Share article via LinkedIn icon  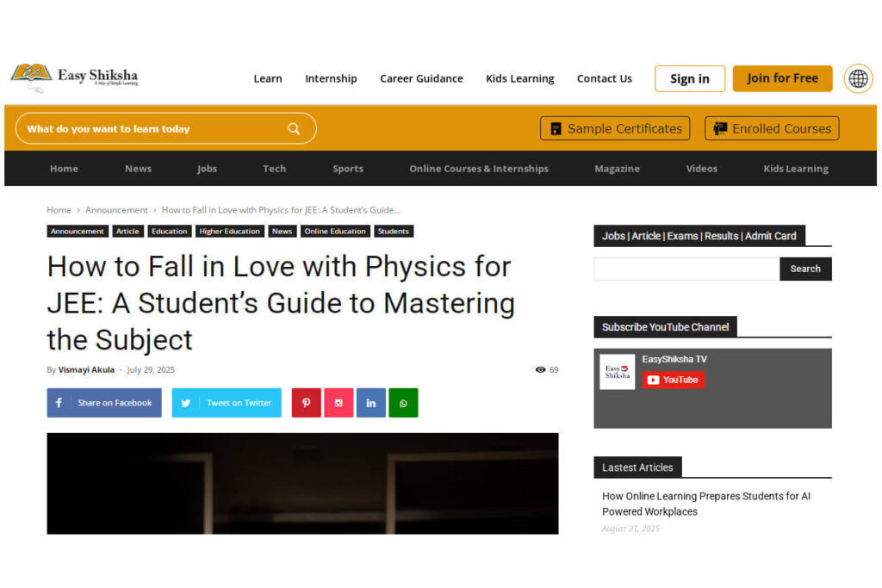(370, 403)
